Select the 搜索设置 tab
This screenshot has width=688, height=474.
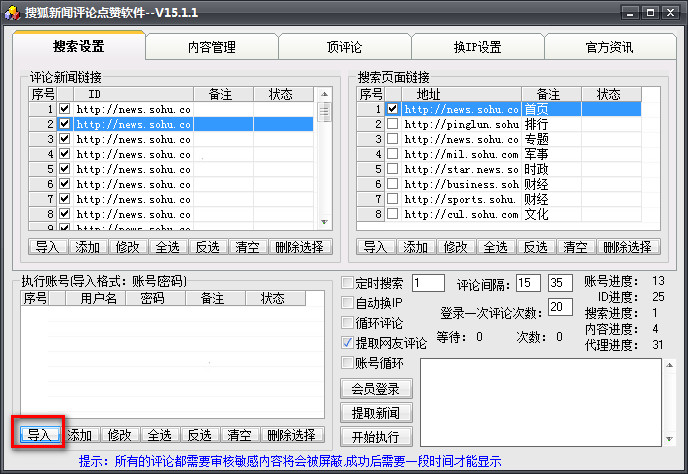(79, 46)
